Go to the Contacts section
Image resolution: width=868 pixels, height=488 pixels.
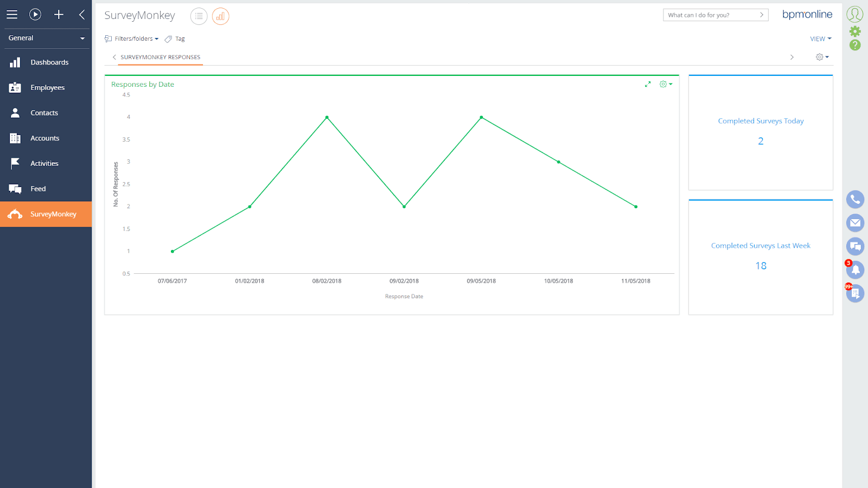46,113
